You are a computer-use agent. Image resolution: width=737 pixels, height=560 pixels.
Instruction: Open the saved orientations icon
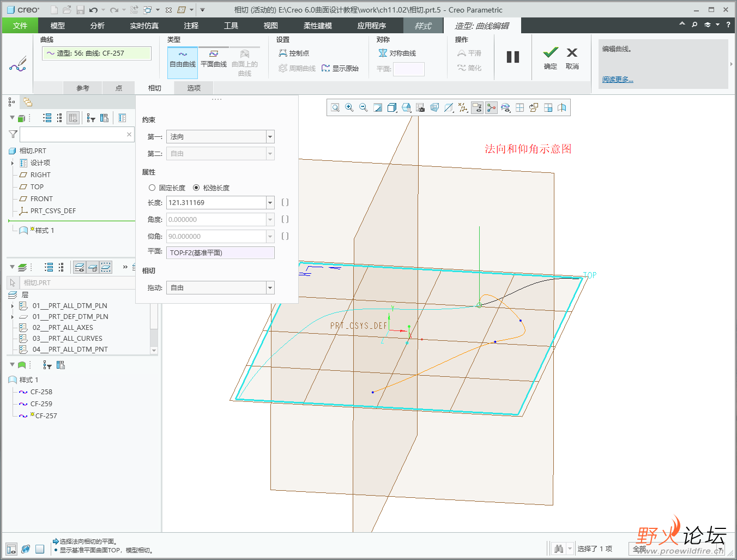pos(406,108)
